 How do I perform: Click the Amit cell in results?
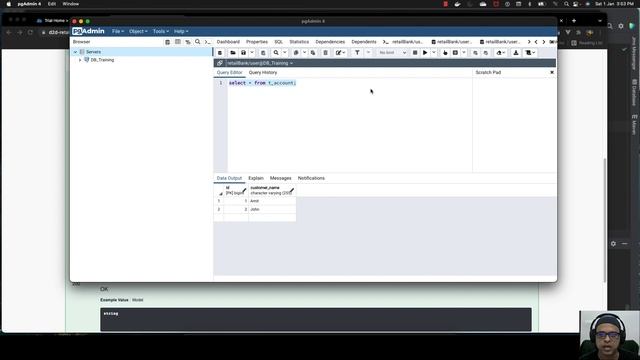pos(272,201)
